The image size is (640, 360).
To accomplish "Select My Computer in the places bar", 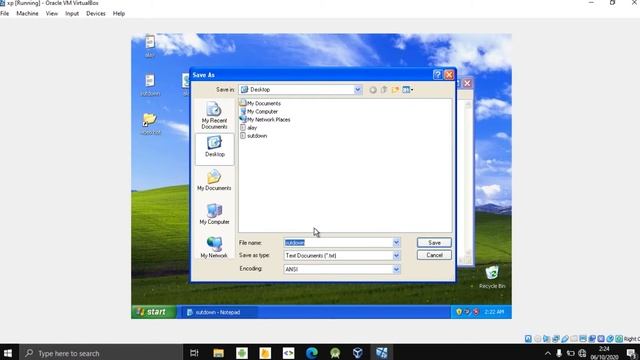I will [214, 214].
